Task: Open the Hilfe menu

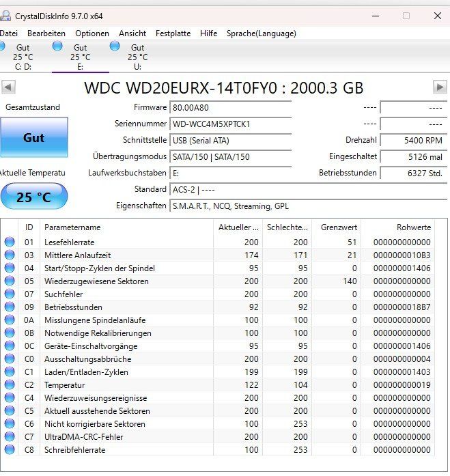Action: 208,33
